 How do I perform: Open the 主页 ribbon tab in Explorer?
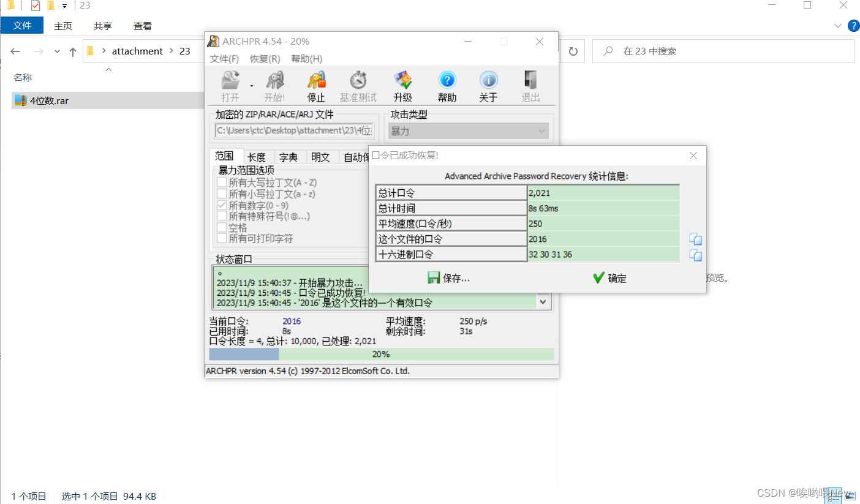tap(63, 26)
